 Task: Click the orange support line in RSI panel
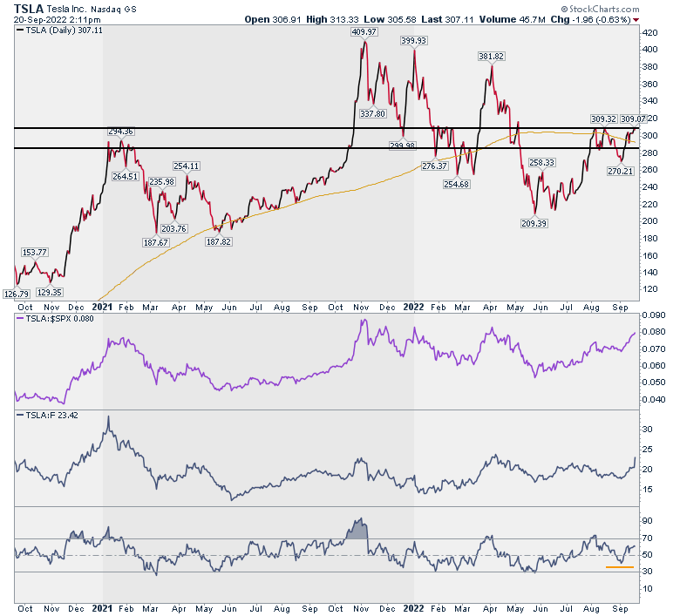pos(620,567)
